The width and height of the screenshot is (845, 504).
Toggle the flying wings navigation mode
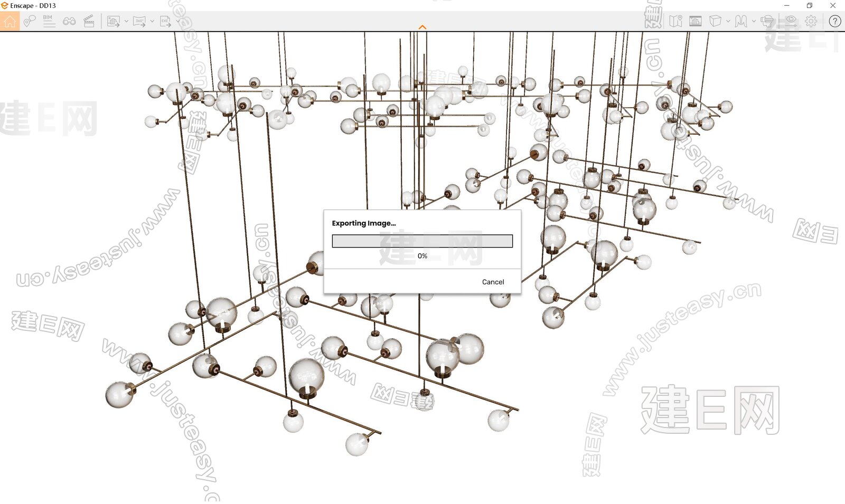click(741, 21)
